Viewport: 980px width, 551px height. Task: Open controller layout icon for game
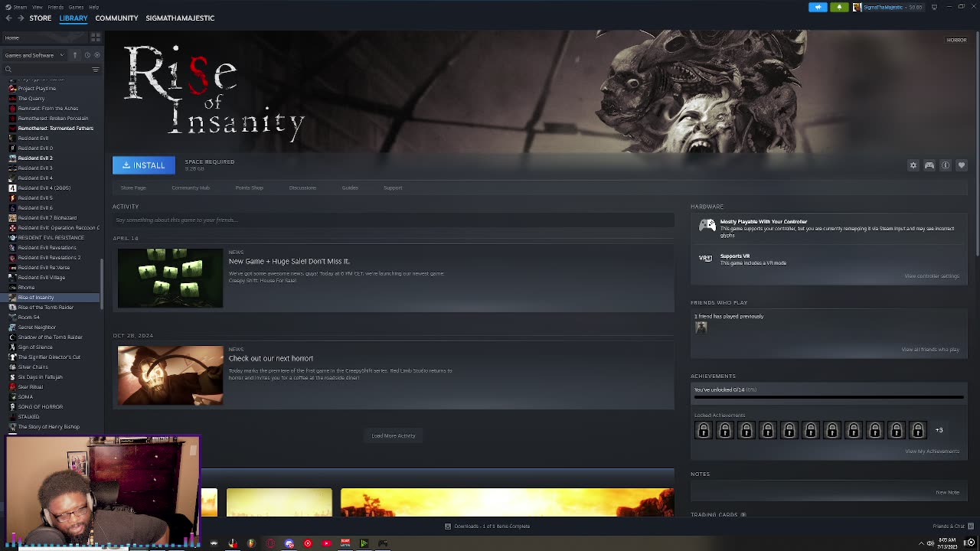pos(929,165)
